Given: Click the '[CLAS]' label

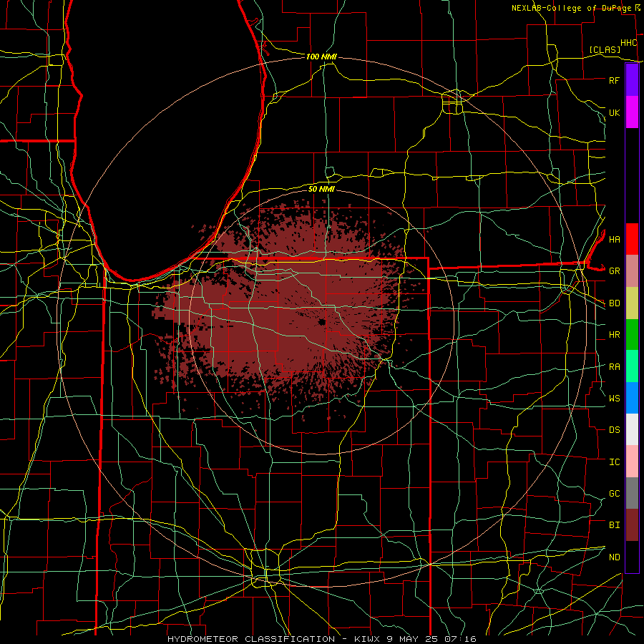Looking at the screenshot, I should point(605,49).
